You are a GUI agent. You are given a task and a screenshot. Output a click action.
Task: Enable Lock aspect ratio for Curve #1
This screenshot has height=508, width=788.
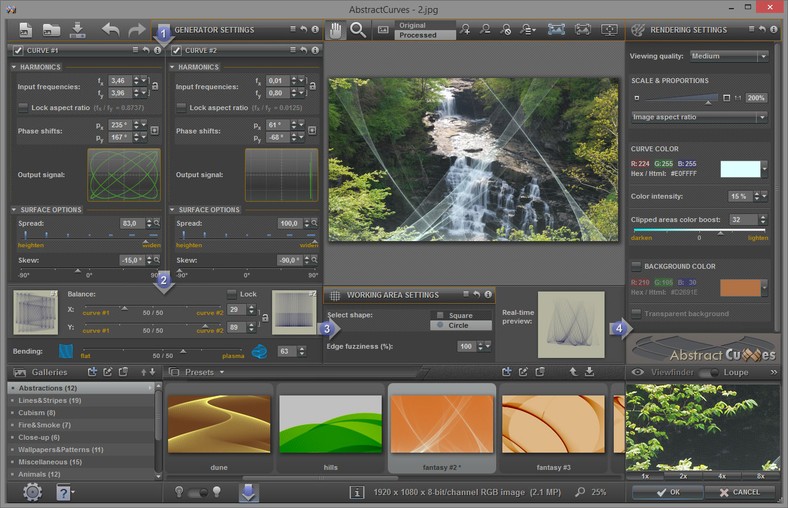[23, 108]
